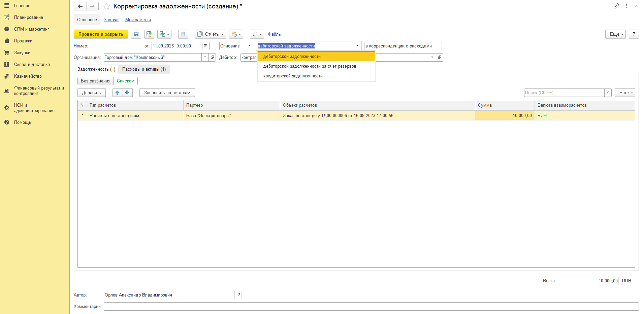Viewport: 644px width, 314px height.
Task: Add document to favorites with star icon
Action: [106, 6]
